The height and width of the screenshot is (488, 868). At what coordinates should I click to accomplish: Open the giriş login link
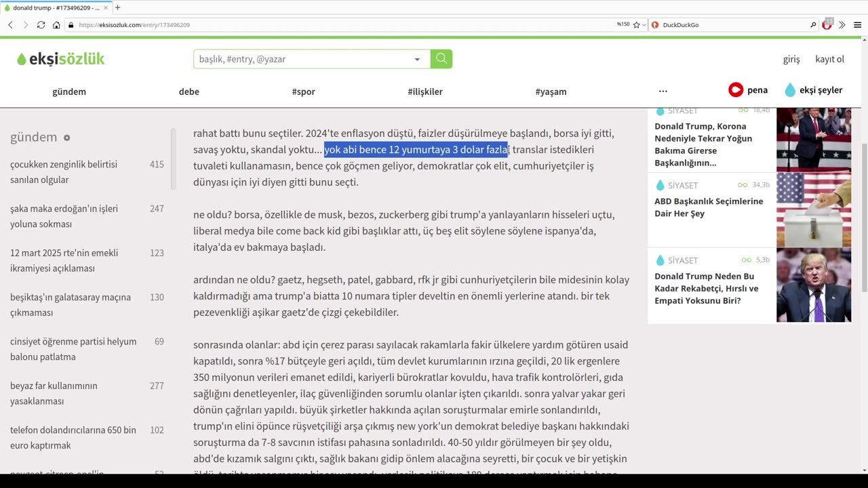point(791,59)
